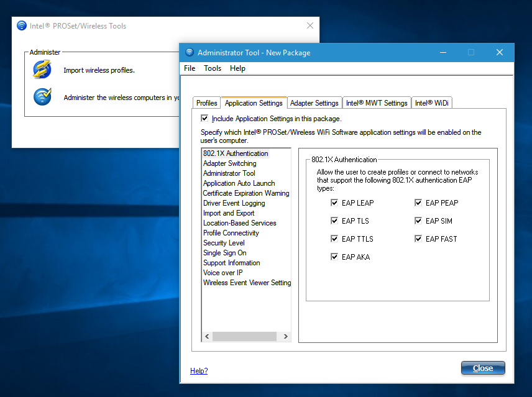
Task: Minimize the Administrator Tool window
Action: [443, 53]
